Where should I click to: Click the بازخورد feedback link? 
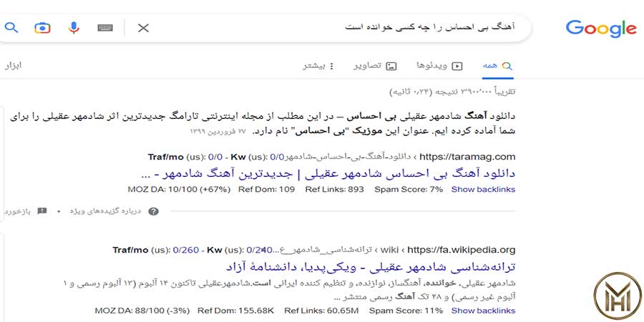17,212
